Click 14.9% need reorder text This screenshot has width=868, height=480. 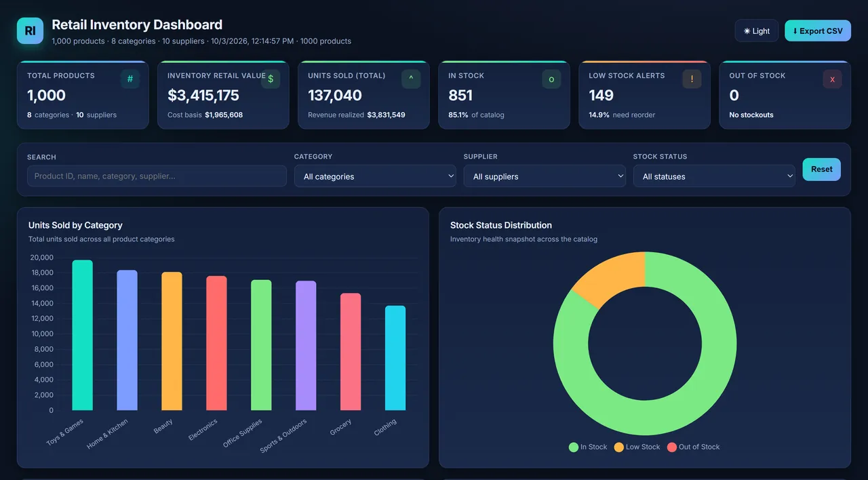click(x=622, y=115)
